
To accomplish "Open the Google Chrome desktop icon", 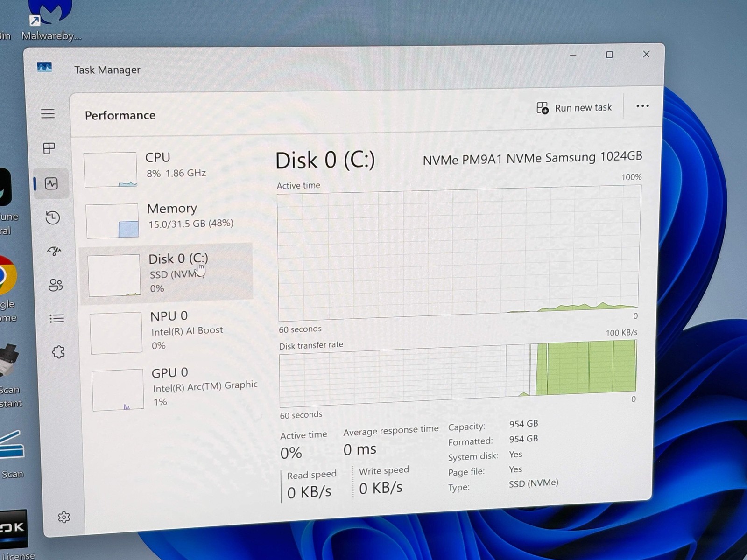I will pos(7,289).
